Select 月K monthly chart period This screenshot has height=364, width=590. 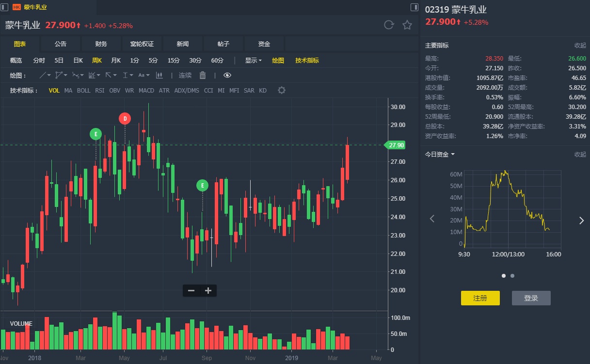[x=116, y=61]
